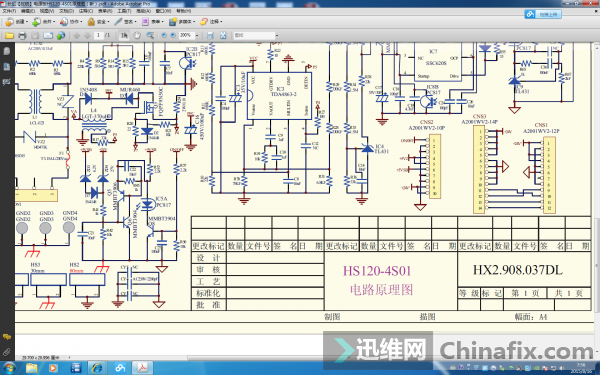600x375 pixels.
Task: Click the HS120-4S01 title text
Action: coord(377,271)
